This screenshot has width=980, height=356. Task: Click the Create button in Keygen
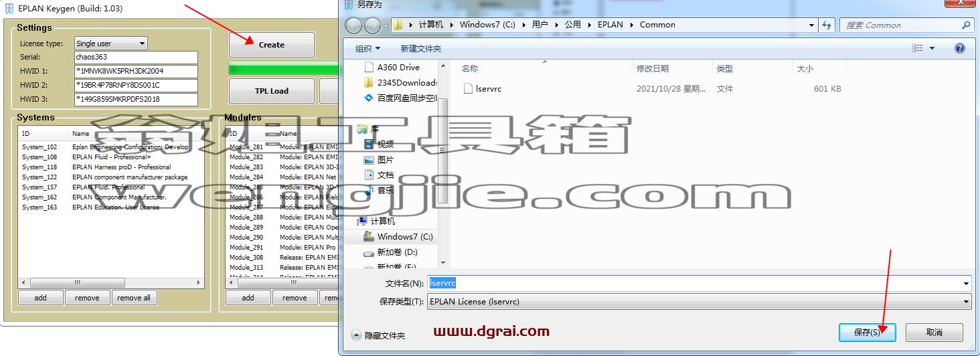click(x=272, y=45)
